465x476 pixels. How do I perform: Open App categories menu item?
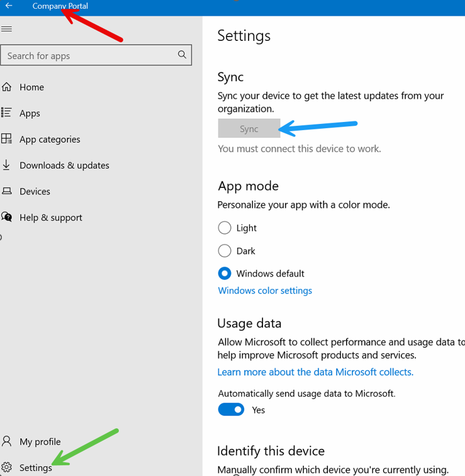coord(50,139)
